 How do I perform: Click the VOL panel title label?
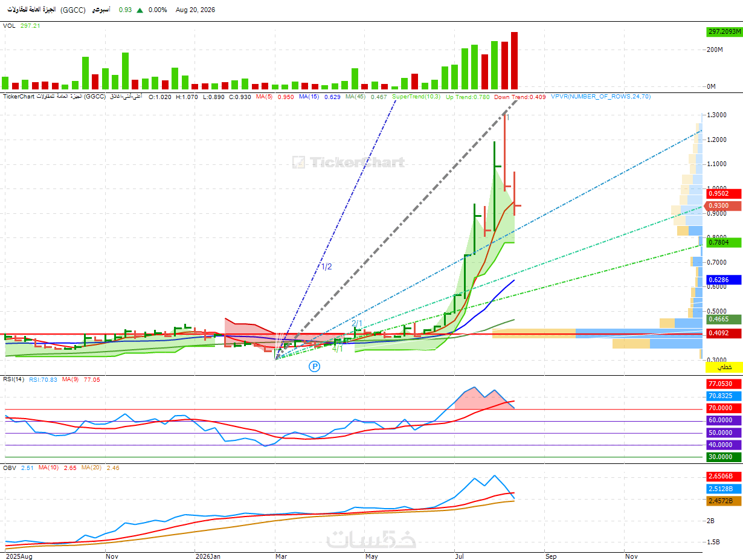click(x=9, y=26)
